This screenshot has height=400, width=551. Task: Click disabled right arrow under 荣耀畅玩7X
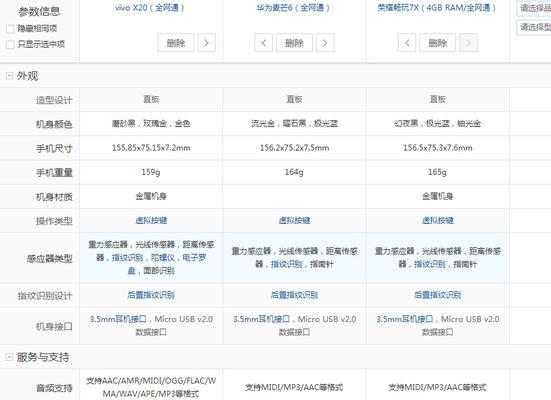click(468, 43)
